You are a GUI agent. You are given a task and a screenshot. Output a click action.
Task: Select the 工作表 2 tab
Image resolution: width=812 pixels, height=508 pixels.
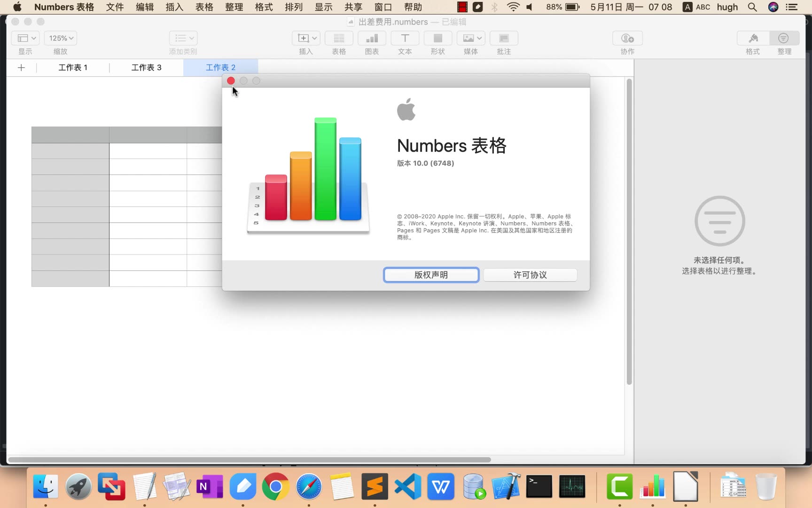coord(220,68)
